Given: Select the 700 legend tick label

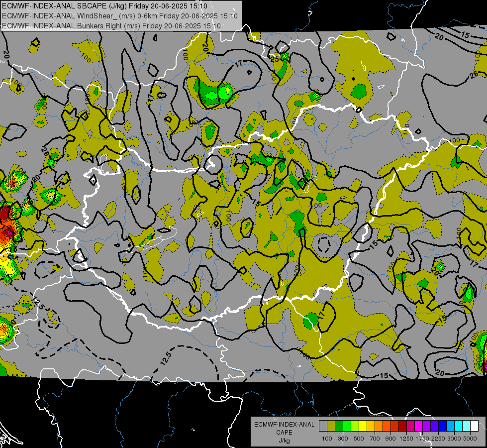Looking at the screenshot, I should tap(375, 439).
